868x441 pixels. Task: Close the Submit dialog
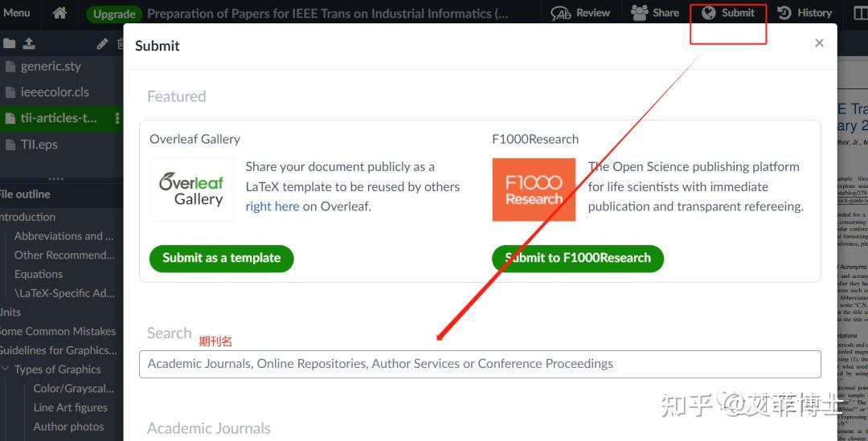click(819, 43)
